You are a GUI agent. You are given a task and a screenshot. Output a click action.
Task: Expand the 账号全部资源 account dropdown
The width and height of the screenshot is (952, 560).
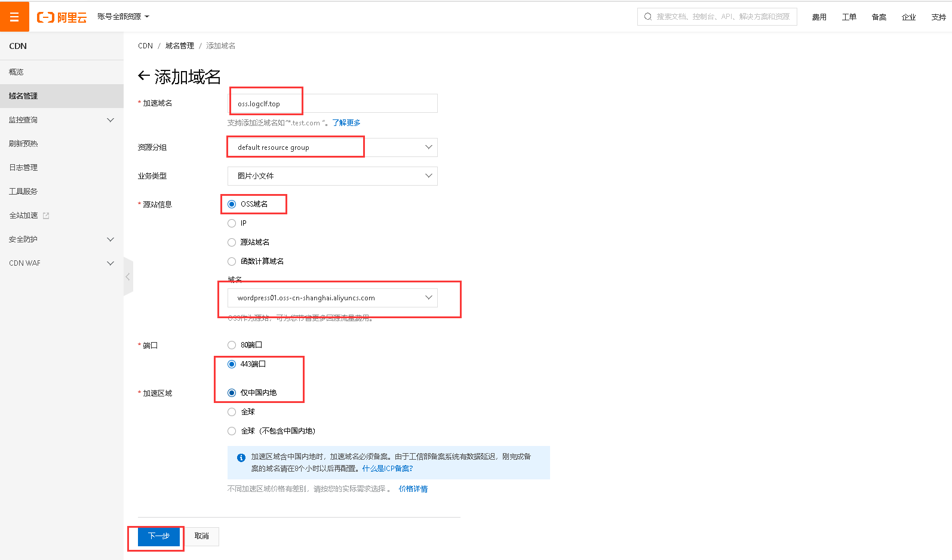(x=124, y=17)
